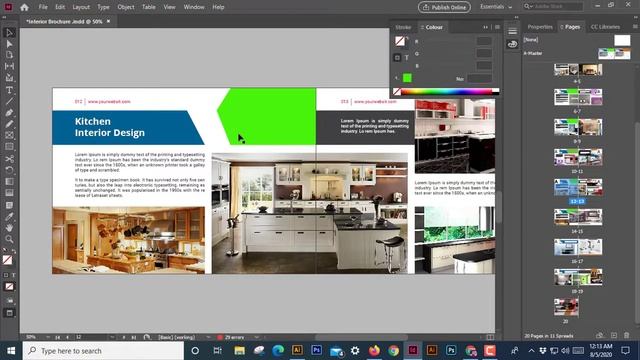Image resolution: width=640 pixels, height=360 pixels.
Task: Toggle formatting affects container in Colour panel
Action: [397, 58]
